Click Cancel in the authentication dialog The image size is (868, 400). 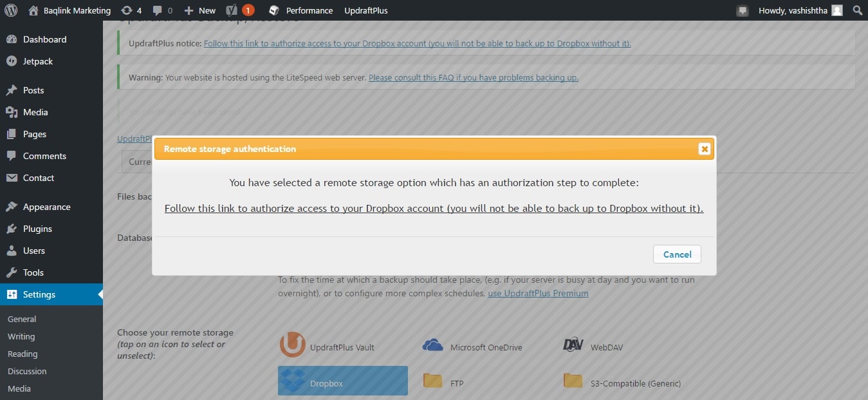point(677,254)
